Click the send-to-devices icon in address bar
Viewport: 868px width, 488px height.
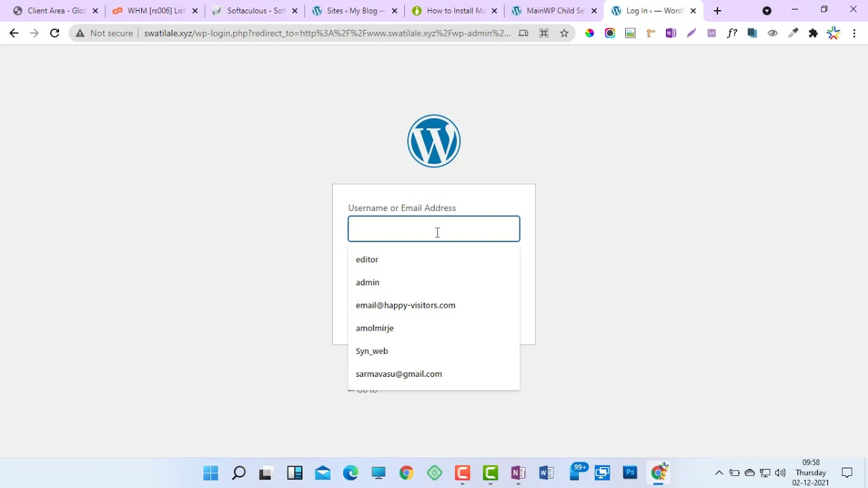coord(524,33)
